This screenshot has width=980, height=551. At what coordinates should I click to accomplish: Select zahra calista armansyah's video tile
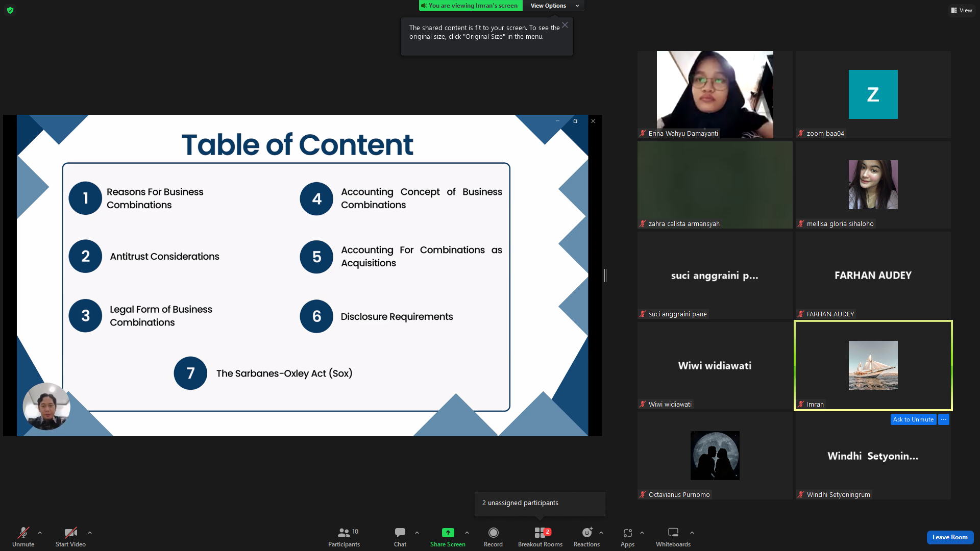(x=715, y=185)
